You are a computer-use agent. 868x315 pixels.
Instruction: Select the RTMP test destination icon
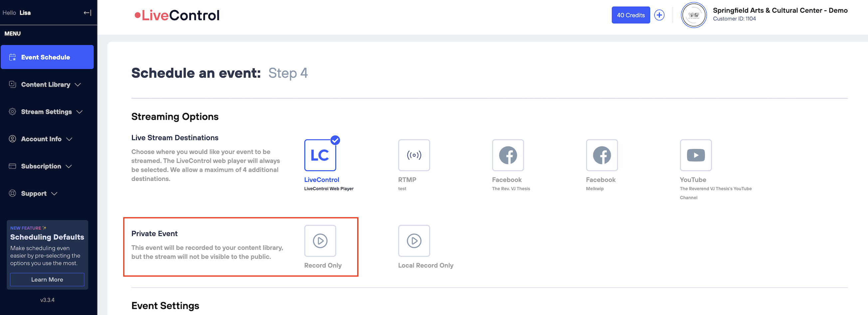(414, 155)
